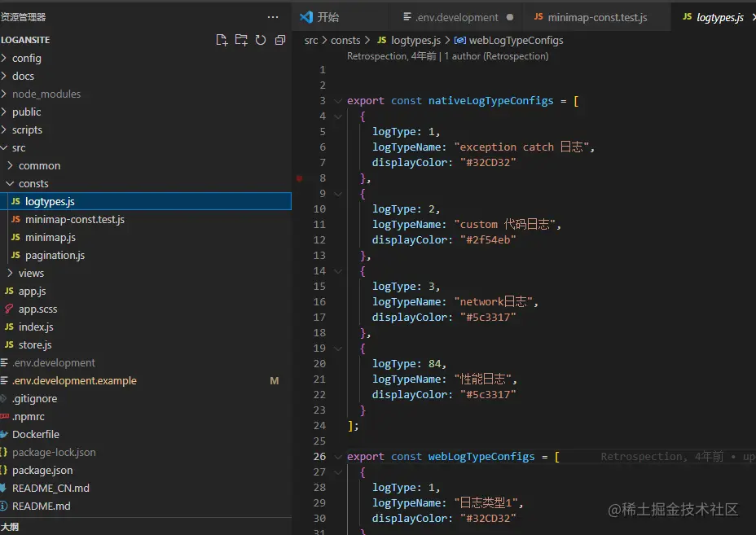Click the Sass icon beside app.scss

[9, 309]
